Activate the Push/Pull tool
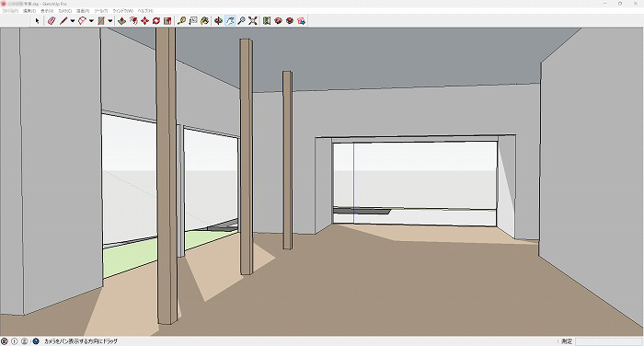Screen dimensions: 644x346 click(121, 20)
